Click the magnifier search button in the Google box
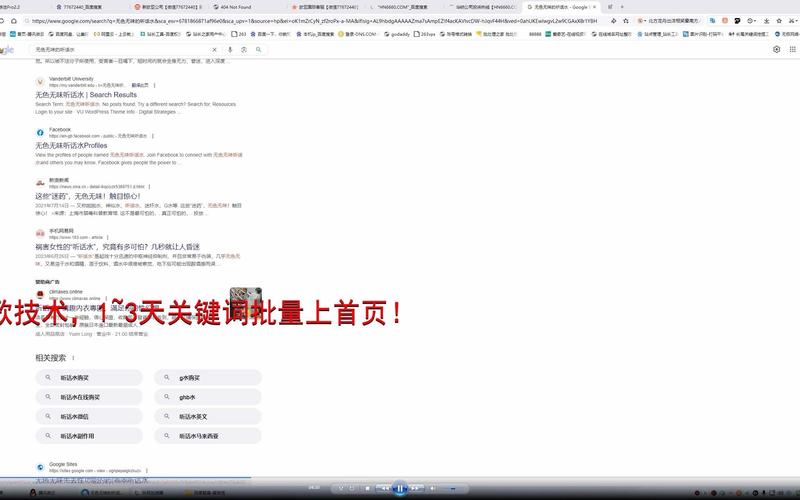 tap(259, 49)
